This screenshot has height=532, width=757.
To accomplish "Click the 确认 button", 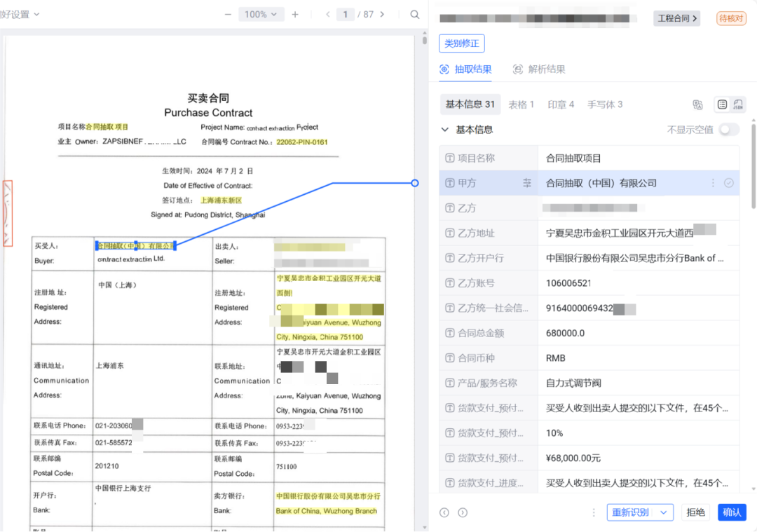I will tap(732, 512).
